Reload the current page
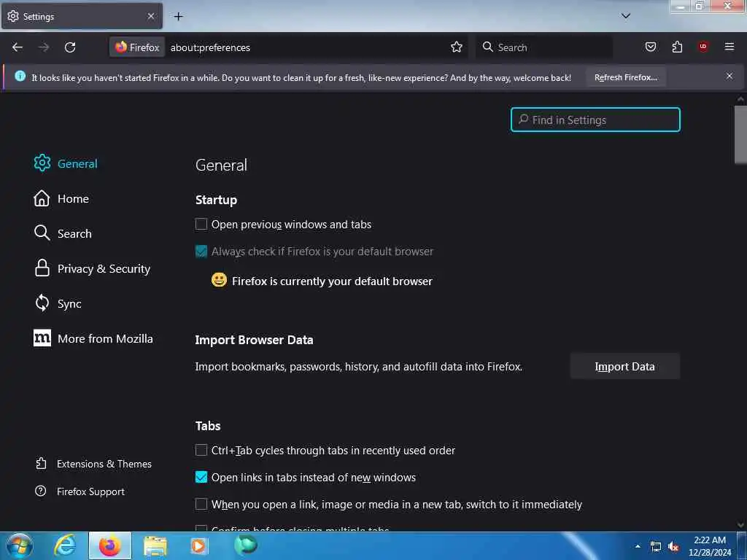Screen dimensions: 747x560 pyautogui.click(x=70, y=47)
